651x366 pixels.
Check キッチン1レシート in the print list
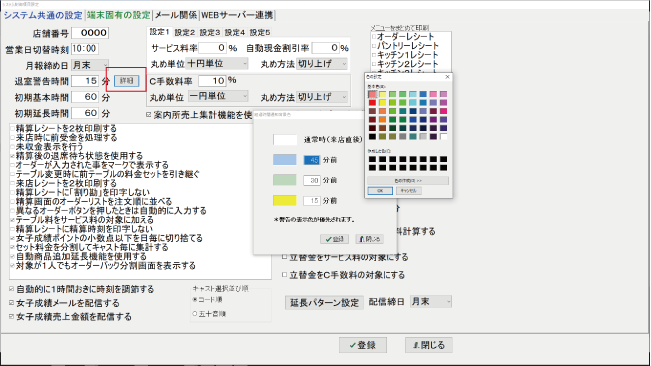point(374,55)
